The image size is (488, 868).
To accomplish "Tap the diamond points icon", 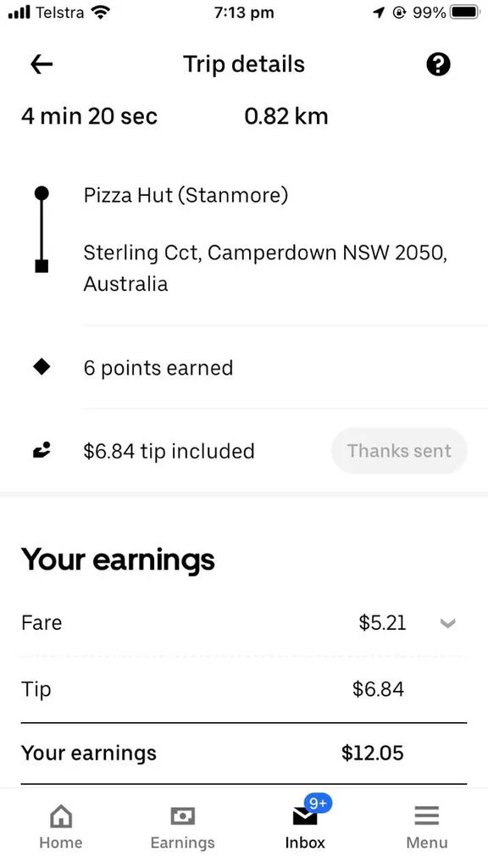I will [x=42, y=367].
